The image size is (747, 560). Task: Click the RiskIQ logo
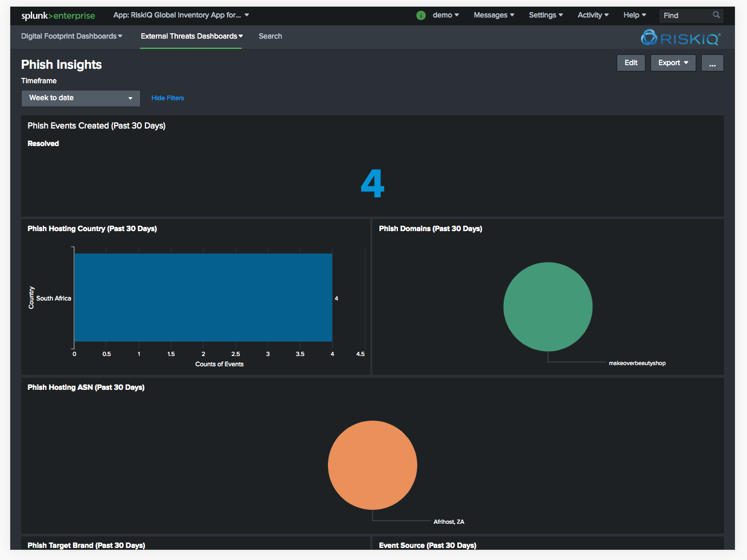coord(680,38)
